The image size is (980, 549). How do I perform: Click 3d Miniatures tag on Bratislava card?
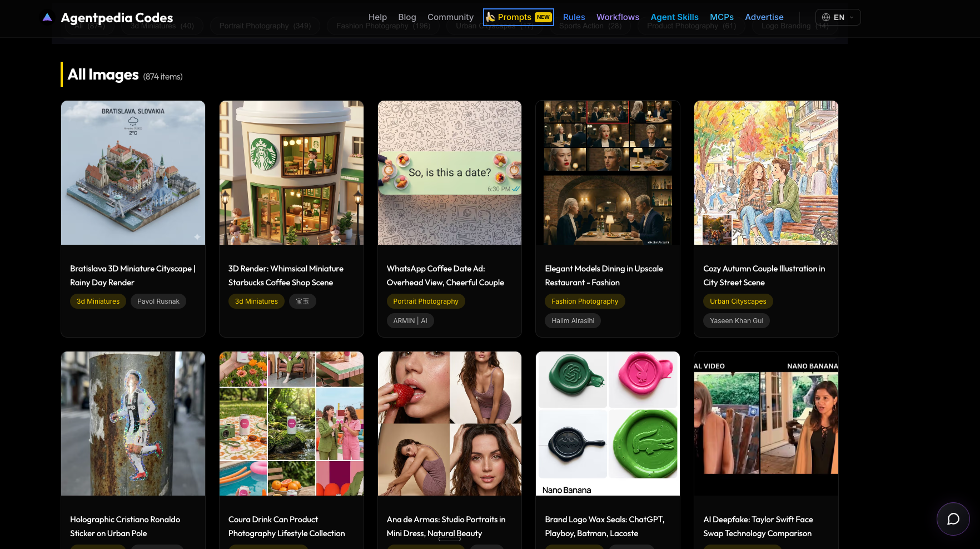[x=98, y=301]
